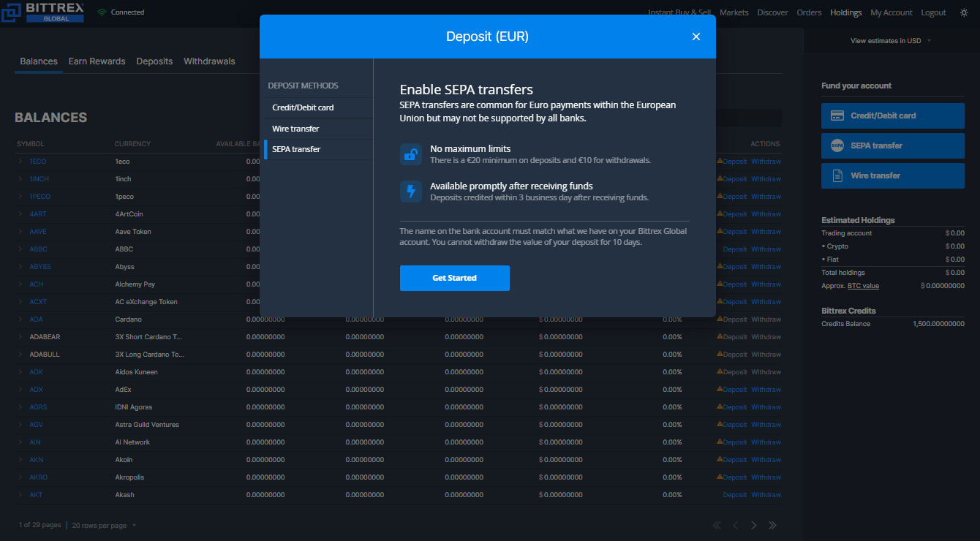Go to last page of balances
The height and width of the screenshot is (541, 980).
coord(772,525)
